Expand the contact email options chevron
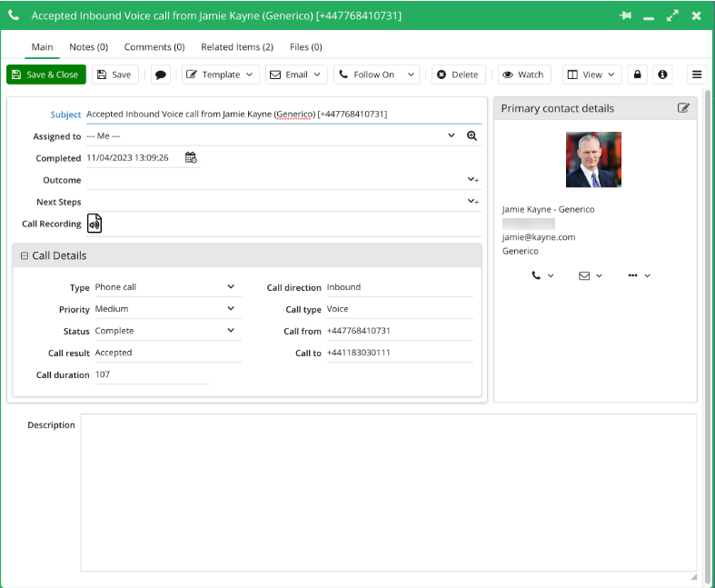 pos(600,275)
